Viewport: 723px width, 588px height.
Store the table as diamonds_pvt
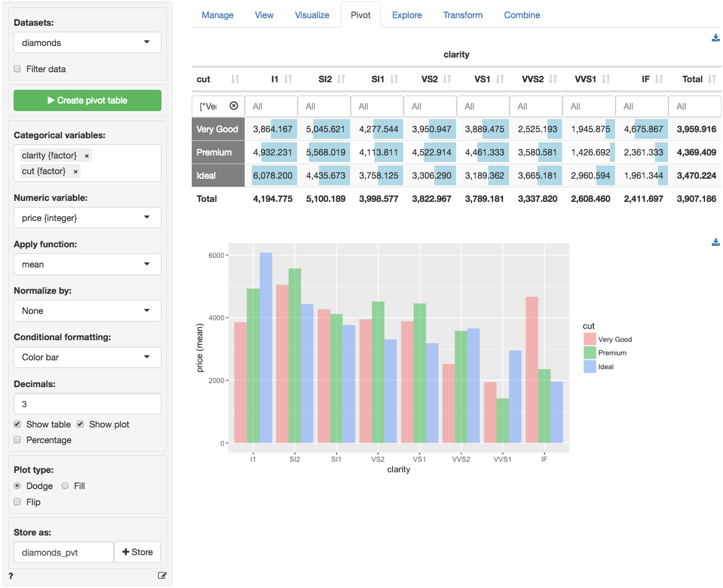[x=137, y=552]
